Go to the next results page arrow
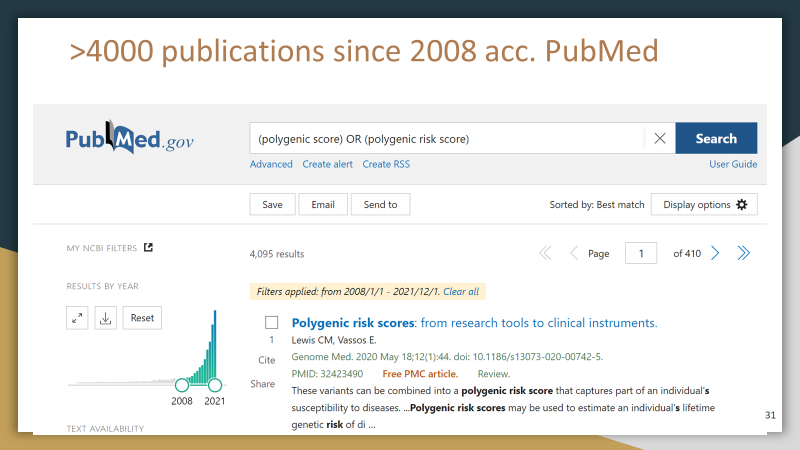 [x=715, y=253]
